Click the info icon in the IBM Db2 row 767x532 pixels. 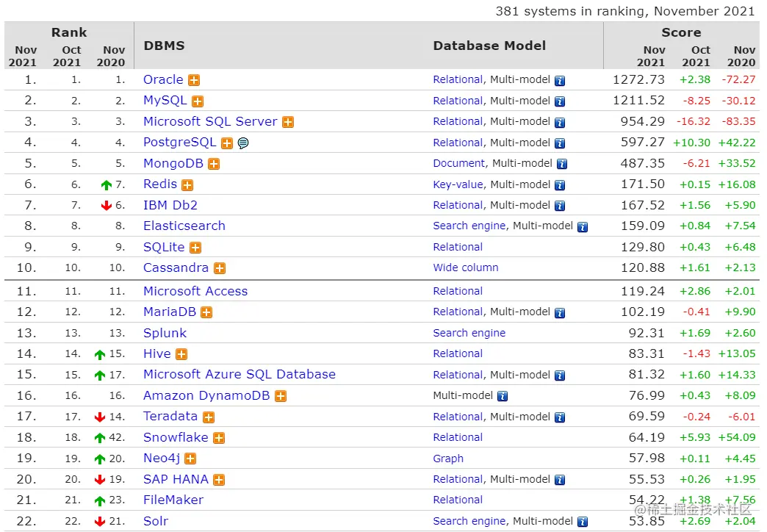point(560,206)
